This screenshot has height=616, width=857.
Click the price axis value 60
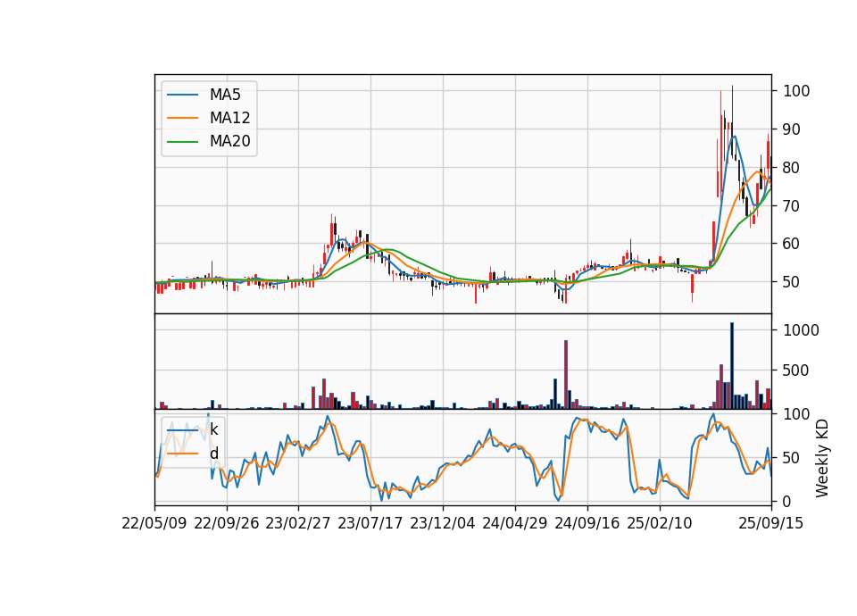tap(792, 244)
